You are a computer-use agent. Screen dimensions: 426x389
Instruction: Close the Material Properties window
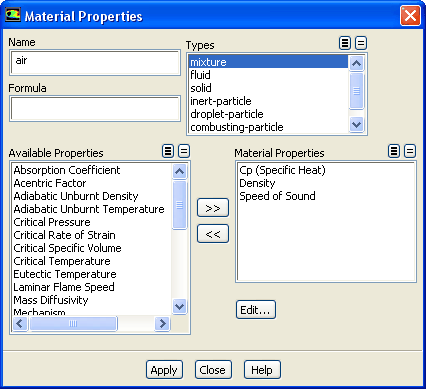(410, 16)
